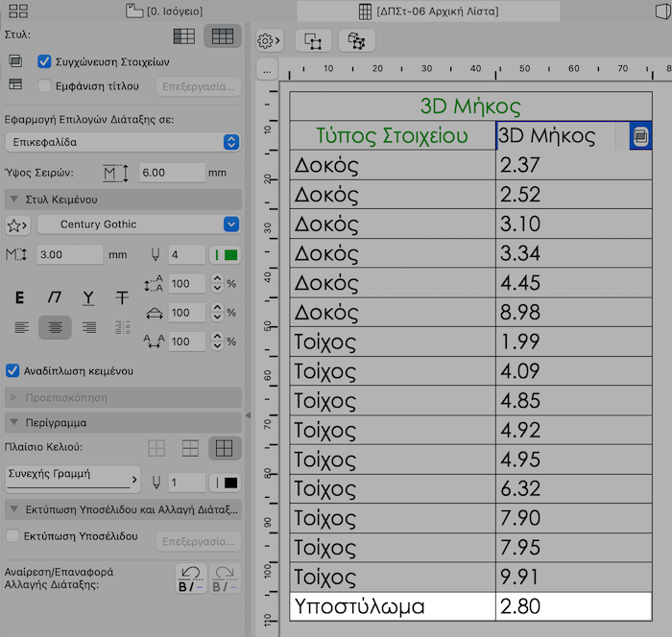Select the full grid cell border option
Viewport: 672px width, 637px height.
coord(225,448)
